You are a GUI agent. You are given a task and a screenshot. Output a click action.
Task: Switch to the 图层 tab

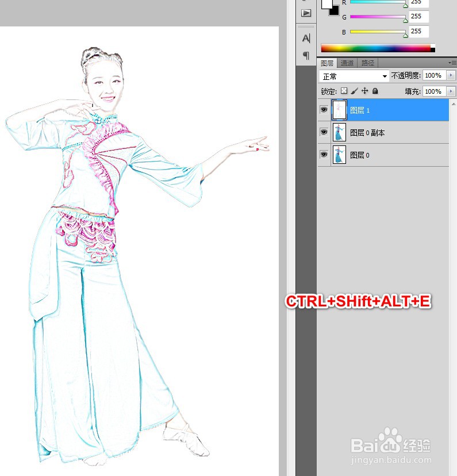[327, 63]
